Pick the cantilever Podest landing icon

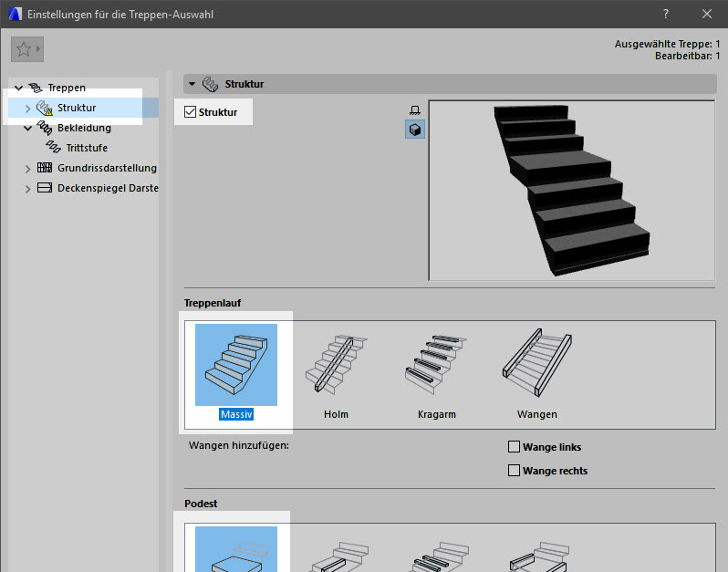pos(439,556)
